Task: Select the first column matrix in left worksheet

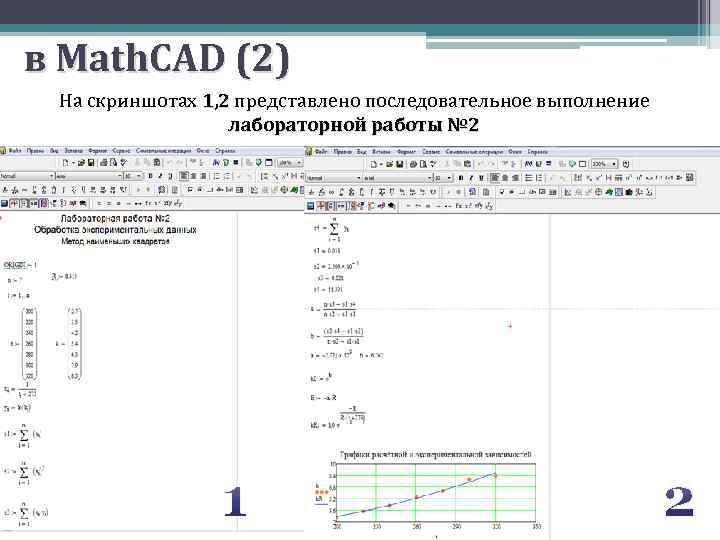Action: (29, 343)
